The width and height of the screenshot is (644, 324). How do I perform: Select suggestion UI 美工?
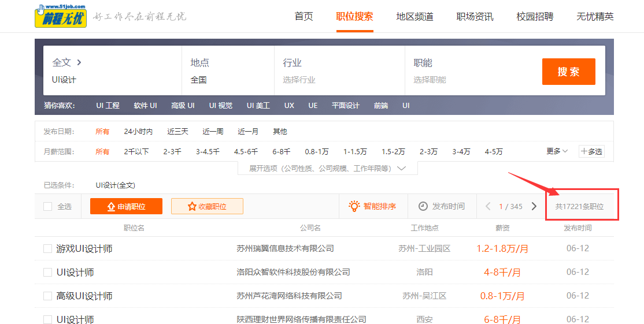click(258, 106)
